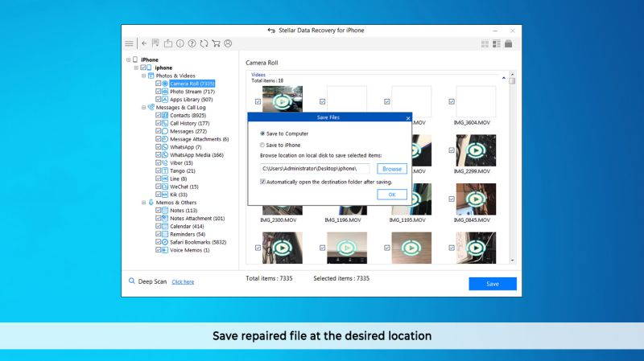Collapse the Messages & Call Log group

pos(144,107)
